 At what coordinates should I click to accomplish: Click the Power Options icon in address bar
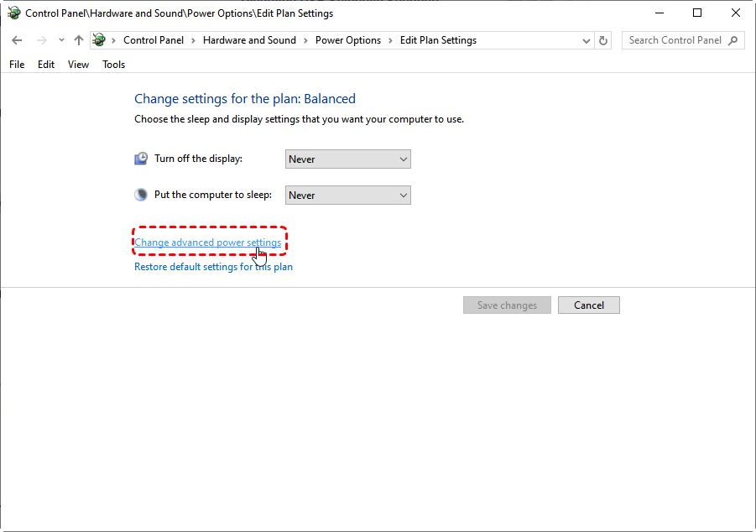click(x=99, y=40)
